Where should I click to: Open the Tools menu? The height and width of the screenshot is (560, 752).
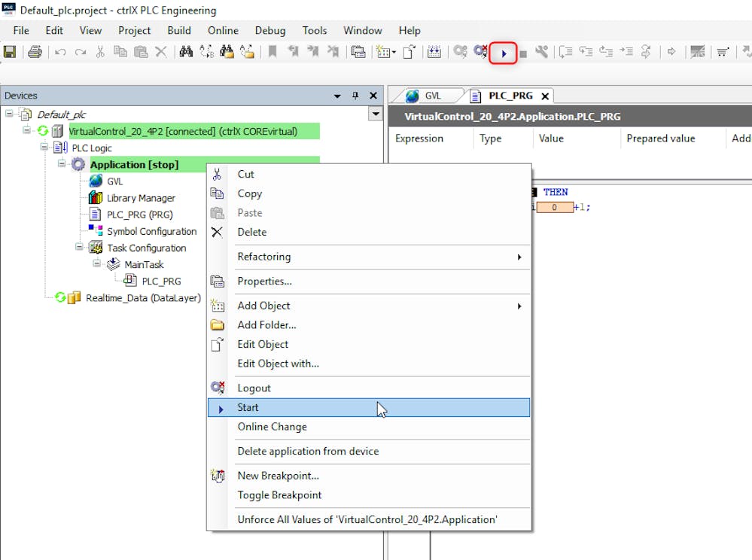pos(315,30)
